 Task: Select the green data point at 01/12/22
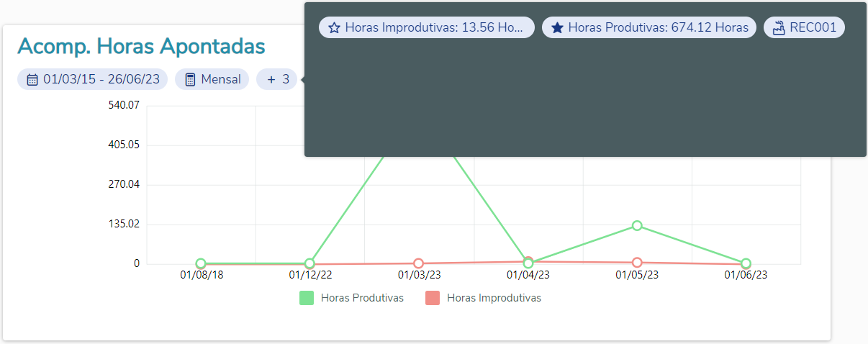click(309, 264)
